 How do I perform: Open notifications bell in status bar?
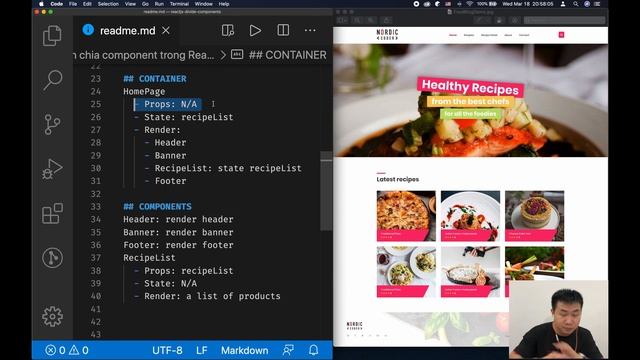coord(313,350)
